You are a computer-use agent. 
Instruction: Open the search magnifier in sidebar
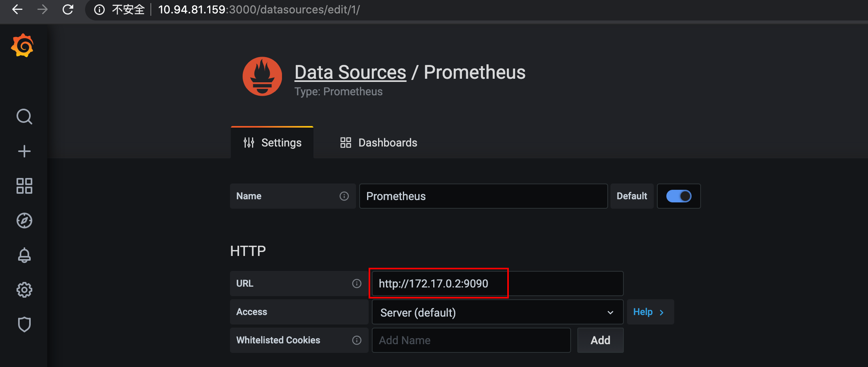pyautogui.click(x=24, y=117)
